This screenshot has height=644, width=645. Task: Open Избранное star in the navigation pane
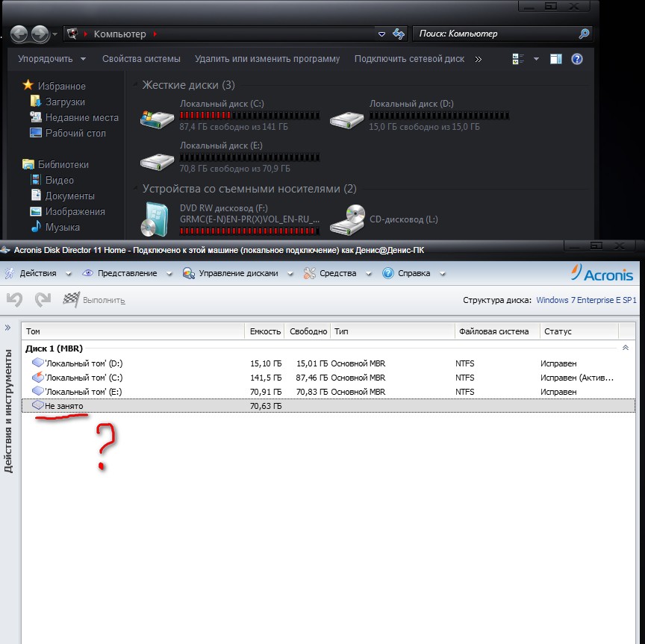[x=28, y=85]
